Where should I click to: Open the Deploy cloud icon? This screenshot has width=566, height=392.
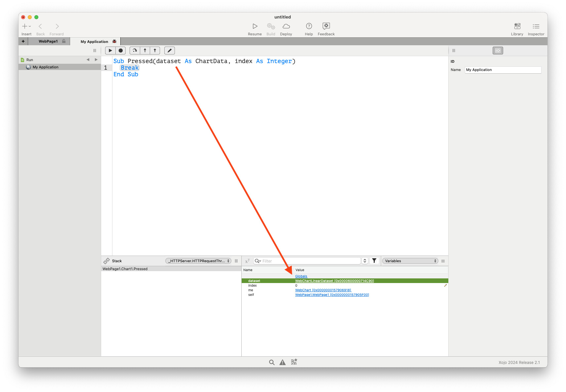click(x=286, y=26)
